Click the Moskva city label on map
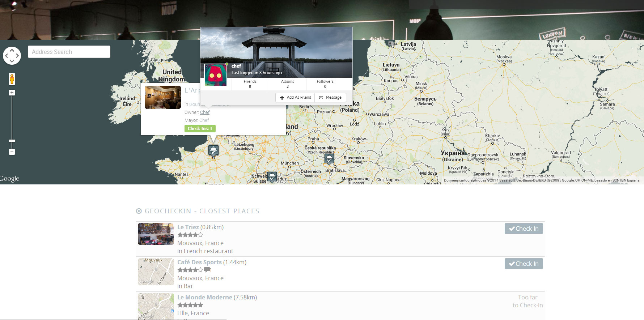Image resolution: width=644 pixels, height=320 pixels. 504,59
